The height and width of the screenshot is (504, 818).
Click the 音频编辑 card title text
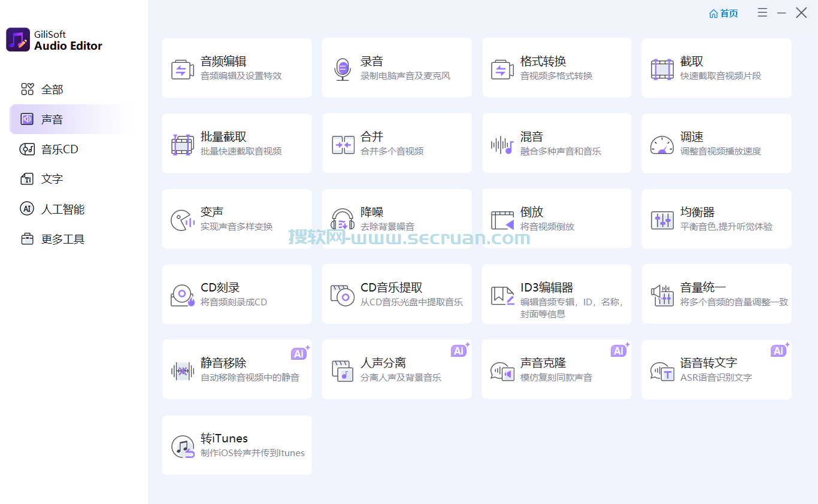click(x=223, y=61)
